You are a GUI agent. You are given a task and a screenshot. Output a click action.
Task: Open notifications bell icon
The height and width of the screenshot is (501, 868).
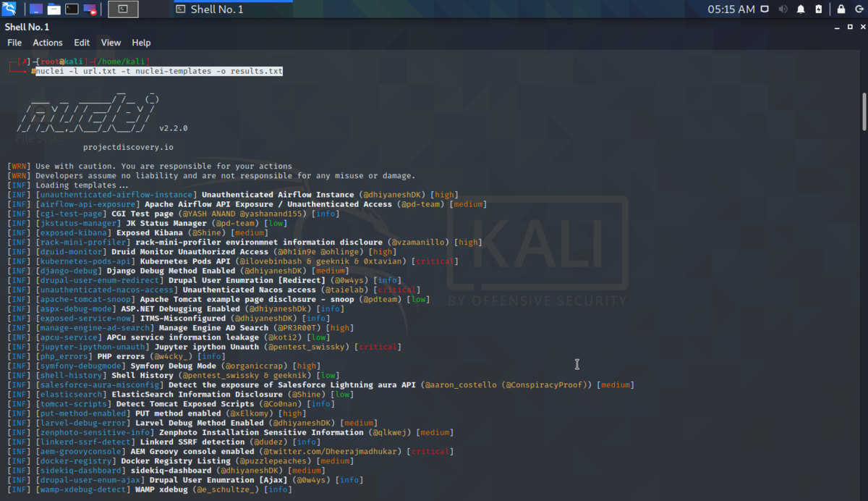[801, 9]
